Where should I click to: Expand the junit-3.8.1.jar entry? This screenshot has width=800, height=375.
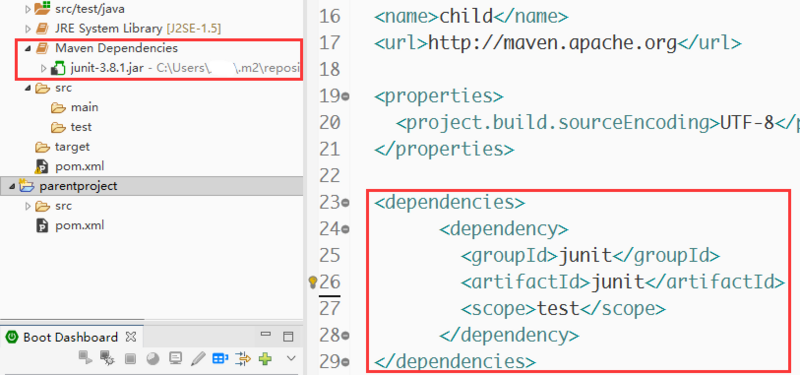tap(43, 68)
